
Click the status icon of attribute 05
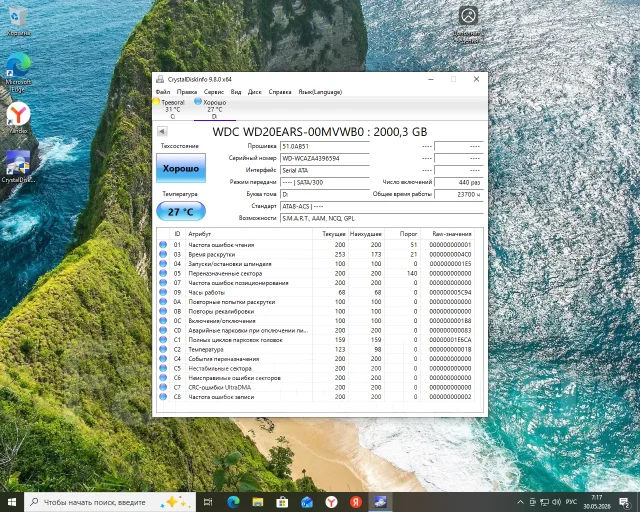tap(163, 273)
